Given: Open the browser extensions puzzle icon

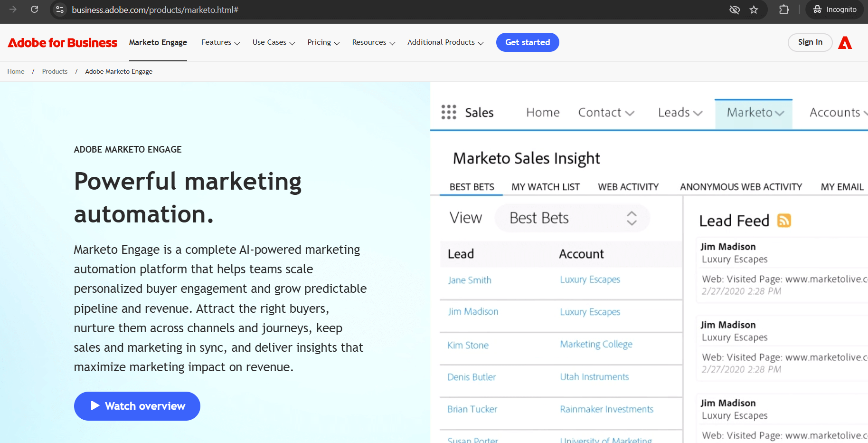Looking at the screenshot, I should tap(784, 10).
